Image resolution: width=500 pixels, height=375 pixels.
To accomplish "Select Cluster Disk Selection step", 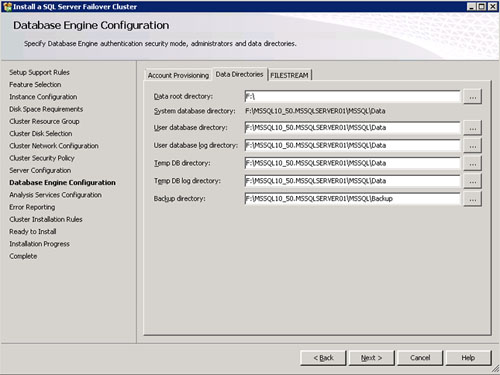I will (x=41, y=134).
